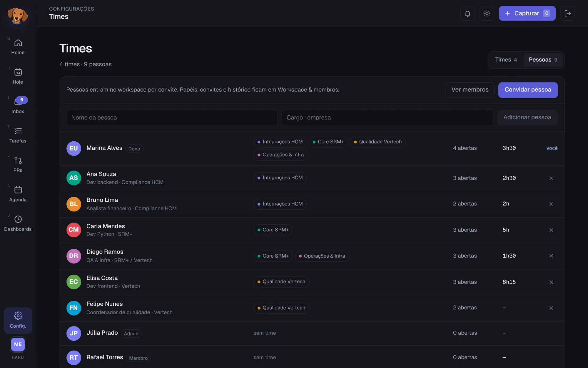Screen dimensions: 588x368
Task: Click Elisa Costa EC avatar
Action: click(73, 282)
